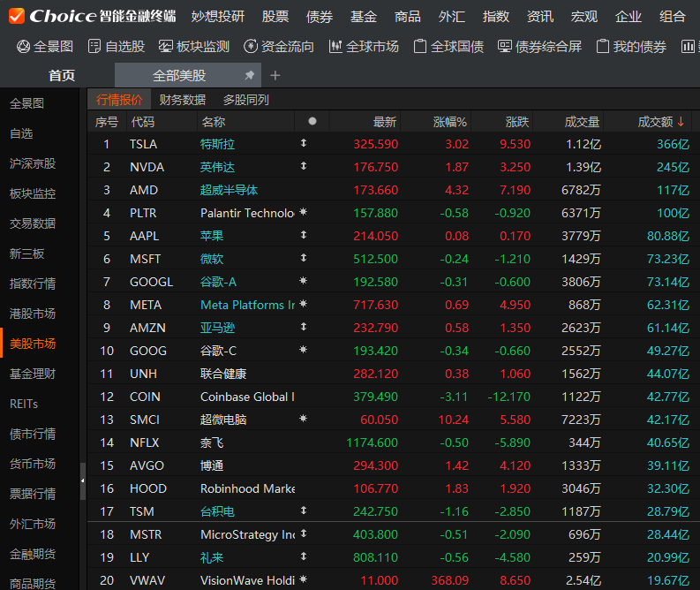Sort by 最新 price column header

(x=385, y=122)
